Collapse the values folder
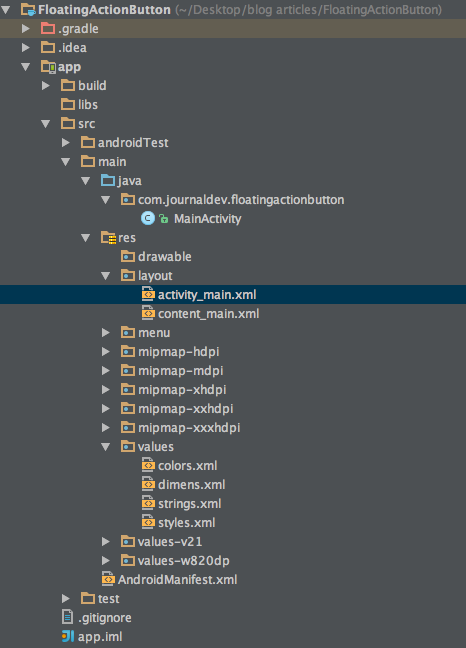This screenshot has height=648, width=466. [106, 447]
